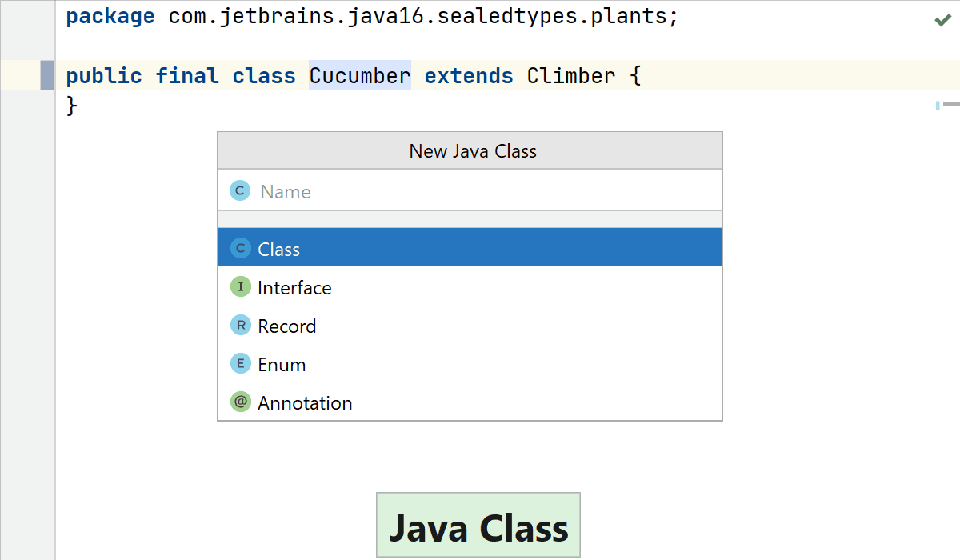The height and width of the screenshot is (560, 960).
Task: Select the Class type icon in the list
Action: (x=239, y=248)
